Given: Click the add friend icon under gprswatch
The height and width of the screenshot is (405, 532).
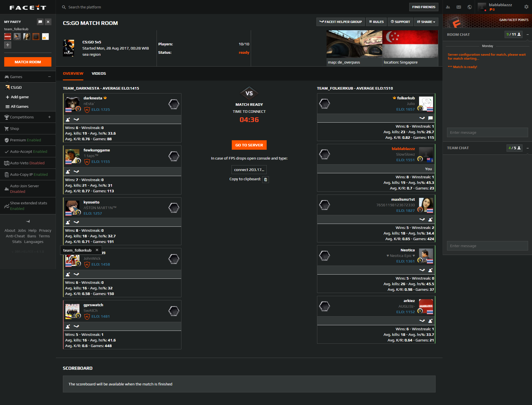Looking at the screenshot, I should coord(68,326).
